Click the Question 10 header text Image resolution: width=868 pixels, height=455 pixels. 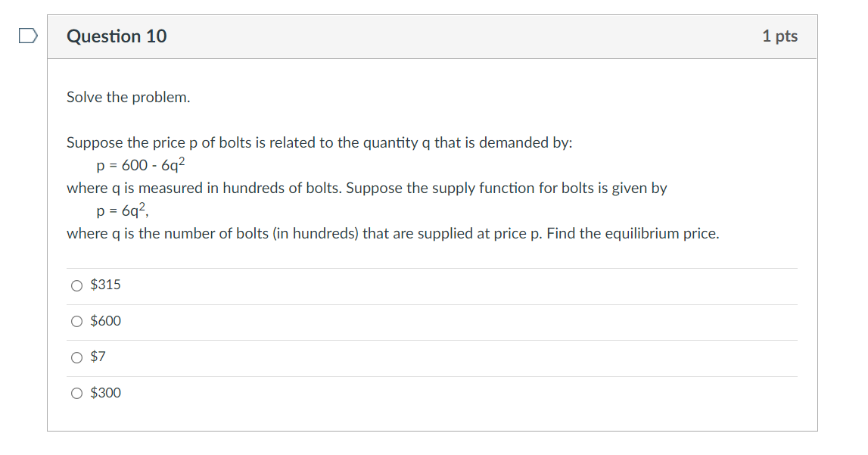[x=117, y=36]
